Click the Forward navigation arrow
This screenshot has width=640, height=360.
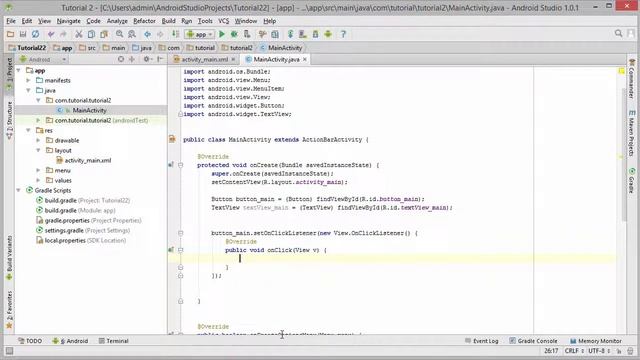coord(160,34)
